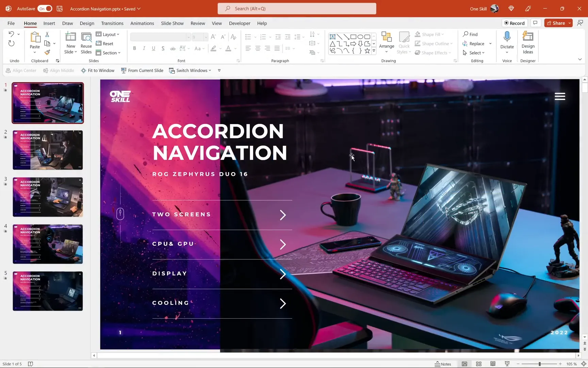Start Slide Show from status bar icon
The width and height of the screenshot is (588, 368).
point(507,364)
